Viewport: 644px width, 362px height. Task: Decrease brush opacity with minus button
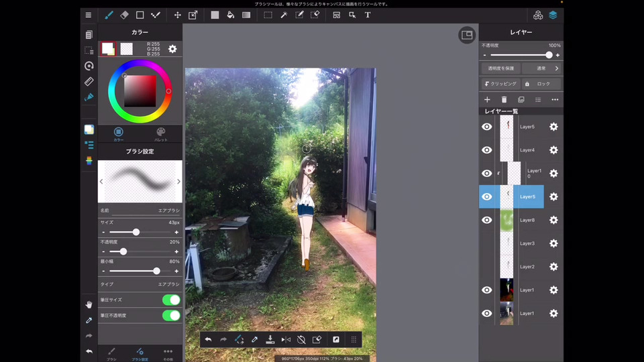(x=103, y=251)
